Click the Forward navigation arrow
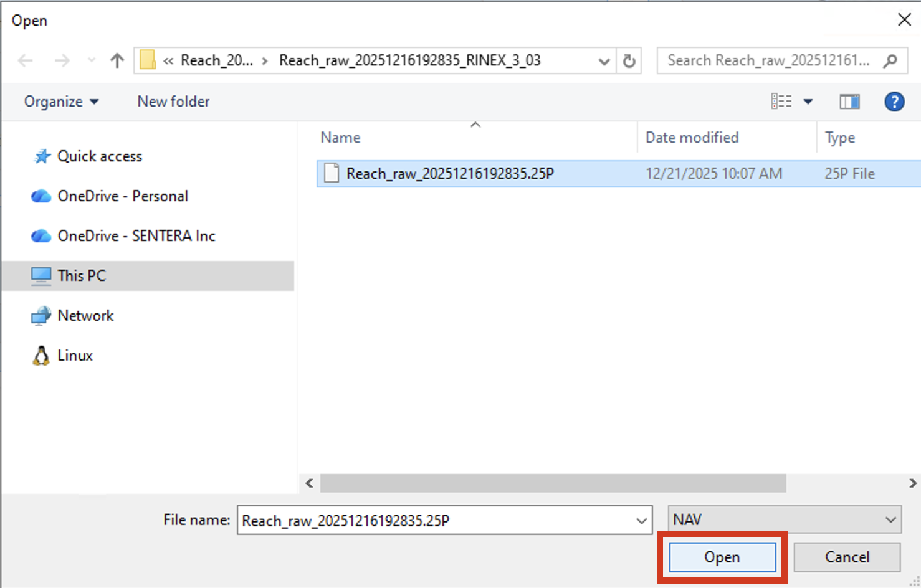921x588 pixels. [x=62, y=60]
